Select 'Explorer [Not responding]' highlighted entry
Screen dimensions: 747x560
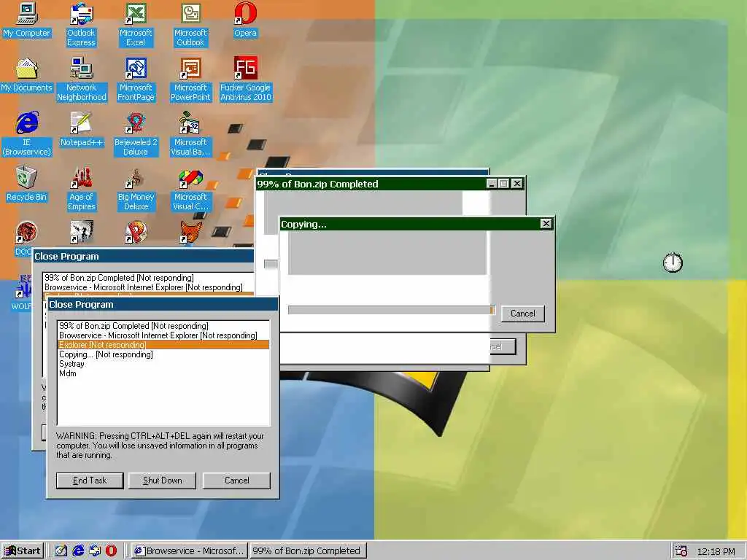[x=163, y=345]
